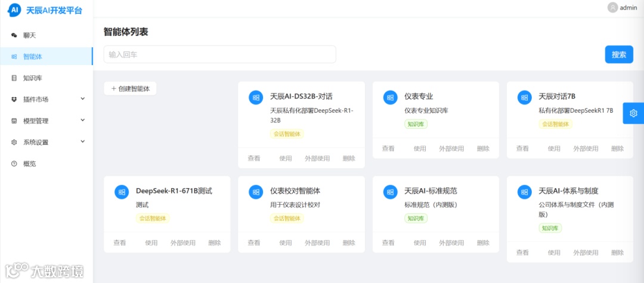
Task: Open the 插件市场 sidebar menu
Action: [47, 100]
